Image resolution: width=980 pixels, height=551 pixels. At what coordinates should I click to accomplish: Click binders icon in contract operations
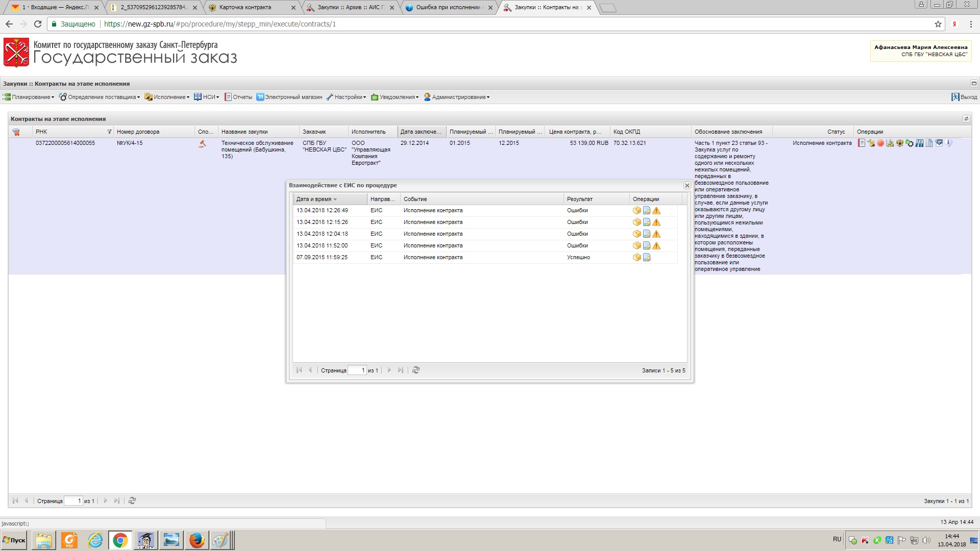click(919, 143)
